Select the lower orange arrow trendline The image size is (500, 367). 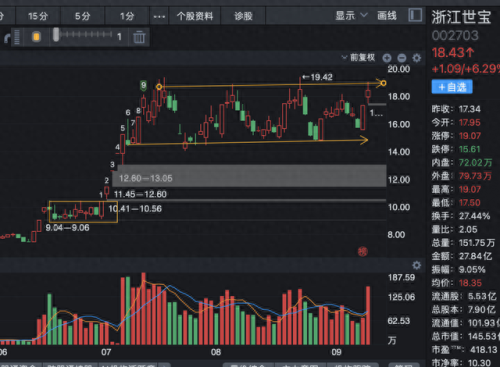tap(247, 142)
